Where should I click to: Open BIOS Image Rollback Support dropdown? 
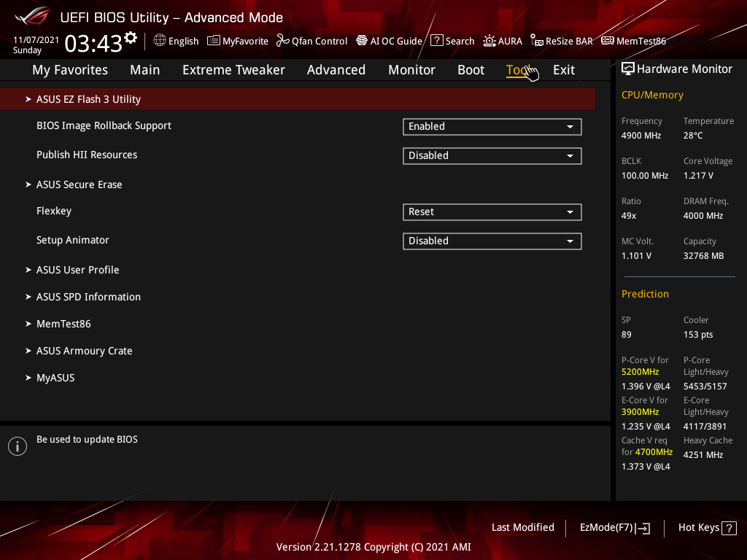click(492, 127)
